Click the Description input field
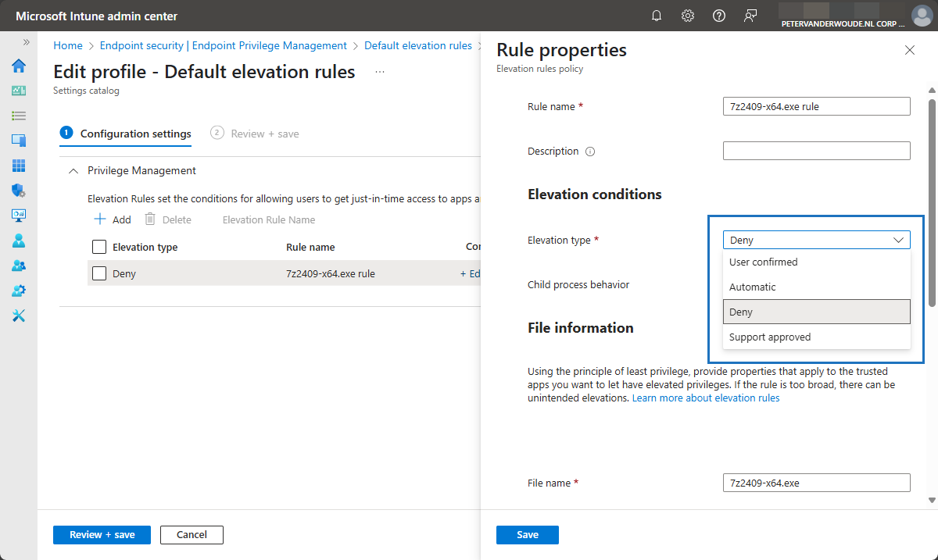The width and height of the screenshot is (938, 560). 816,151
